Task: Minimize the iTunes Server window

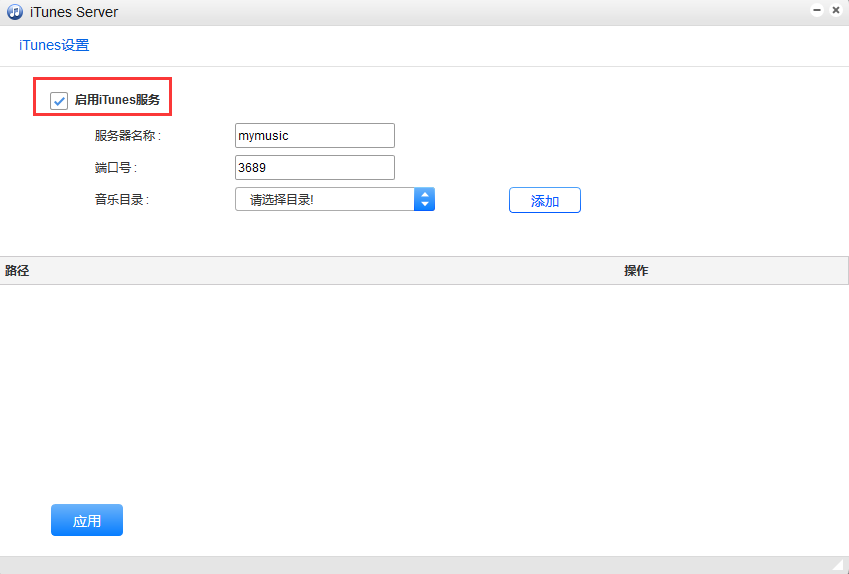Action: pyautogui.click(x=817, y=10)
